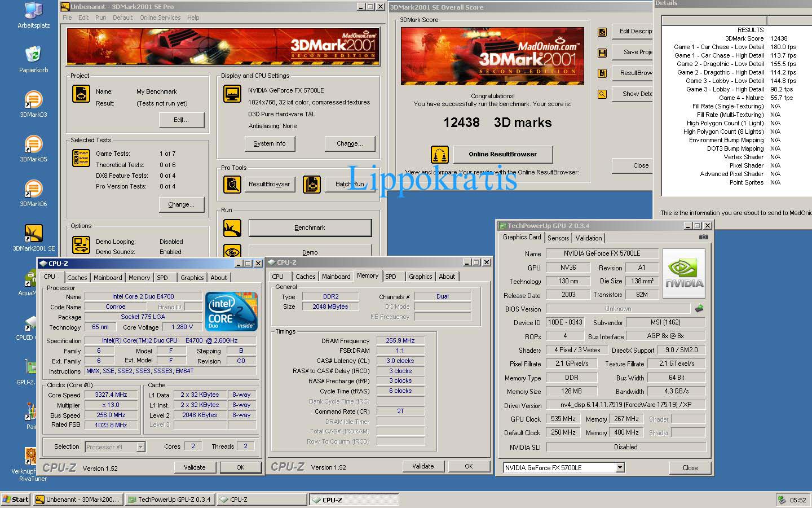Open the Processor #1 selection dropdown
Viewport: 812px width, 508px height.
(x=140, y=447)
